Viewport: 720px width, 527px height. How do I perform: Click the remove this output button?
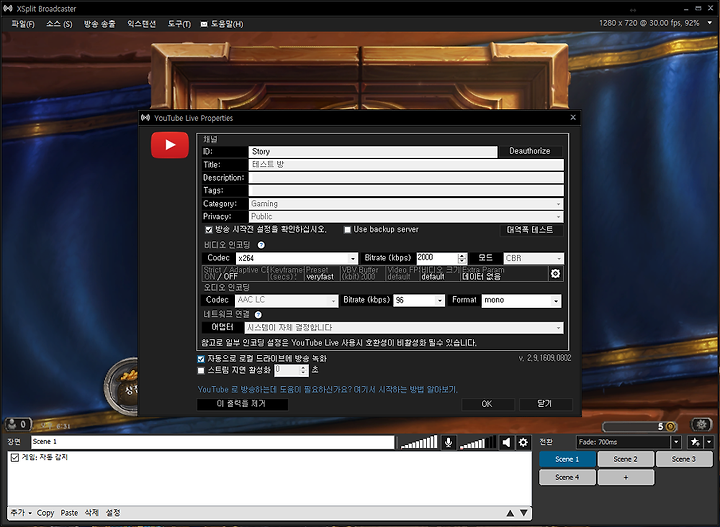click(242, 404)
